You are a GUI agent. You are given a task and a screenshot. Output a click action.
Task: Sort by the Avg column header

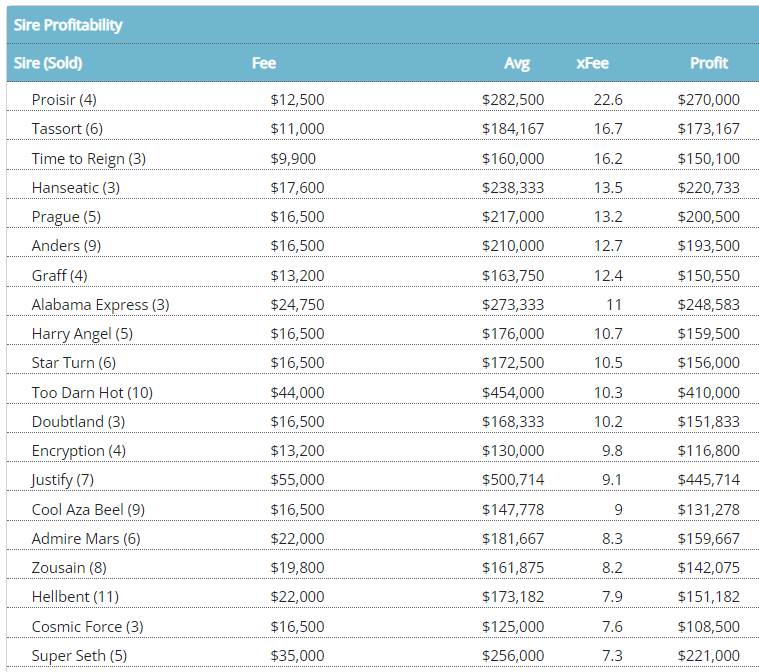pos(517,63)
